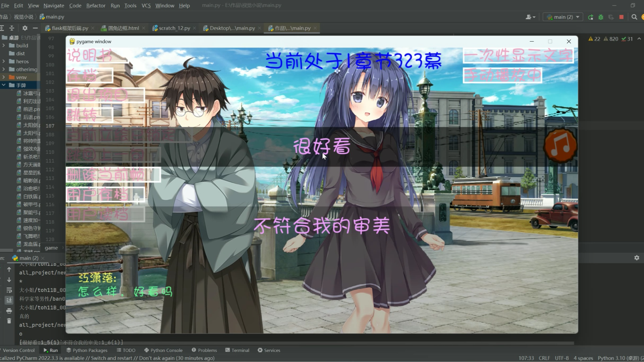Open the Python Console tool window

[163, 350]
